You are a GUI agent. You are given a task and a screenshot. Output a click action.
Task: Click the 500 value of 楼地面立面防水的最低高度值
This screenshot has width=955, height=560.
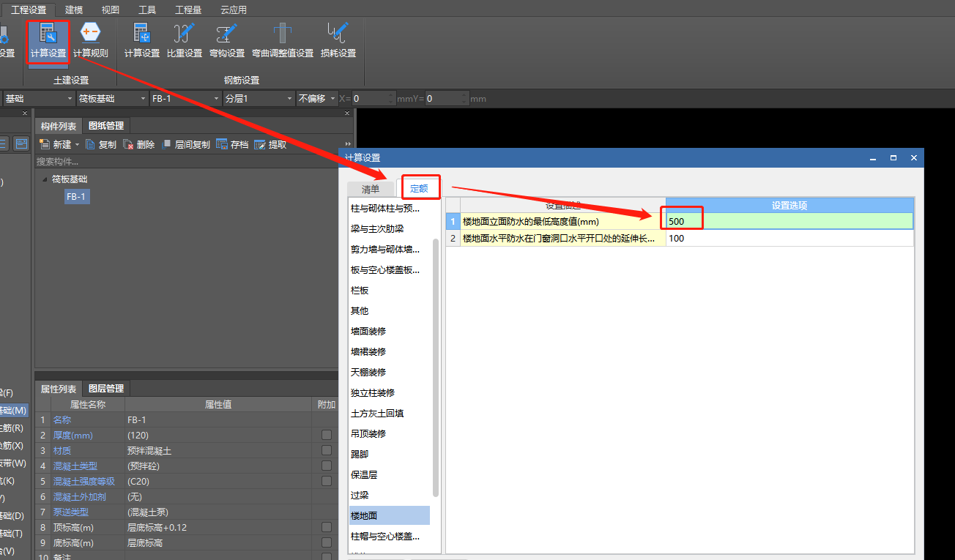tap(789, 221)
